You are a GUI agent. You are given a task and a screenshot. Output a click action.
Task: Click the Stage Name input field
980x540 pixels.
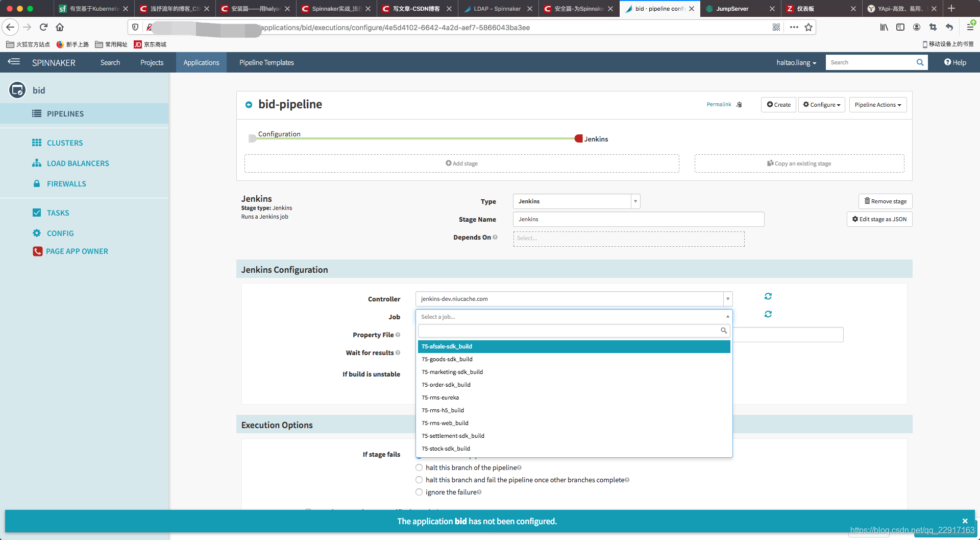639,219
